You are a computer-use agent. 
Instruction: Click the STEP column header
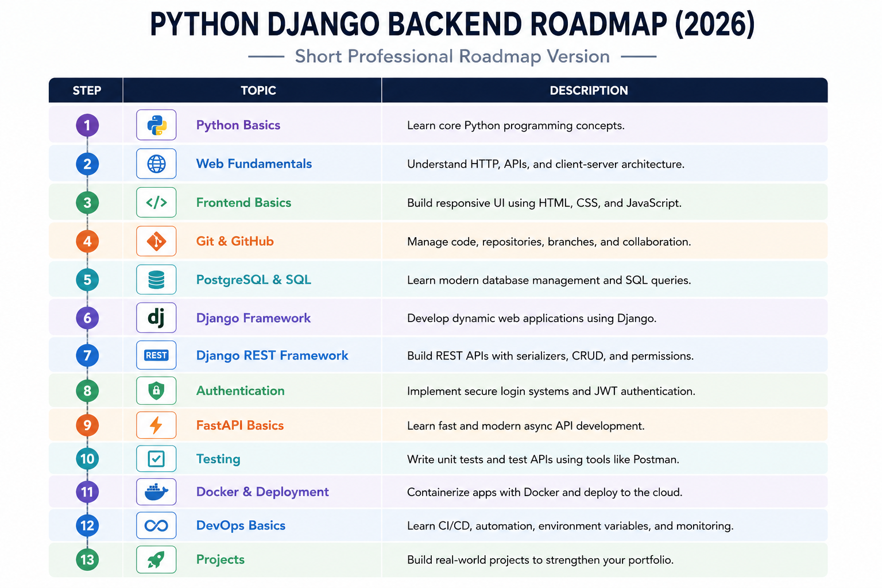[x=87, y=90]
